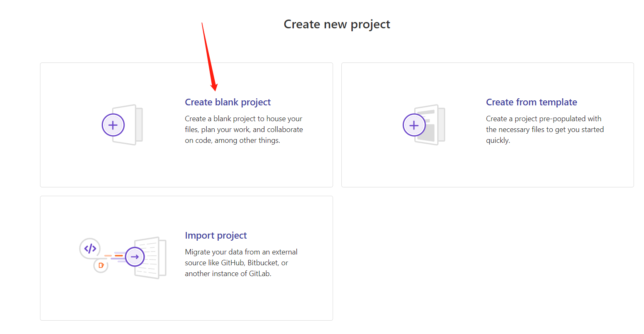Click the orange and purple transfer lines

[x=115, y=257]
